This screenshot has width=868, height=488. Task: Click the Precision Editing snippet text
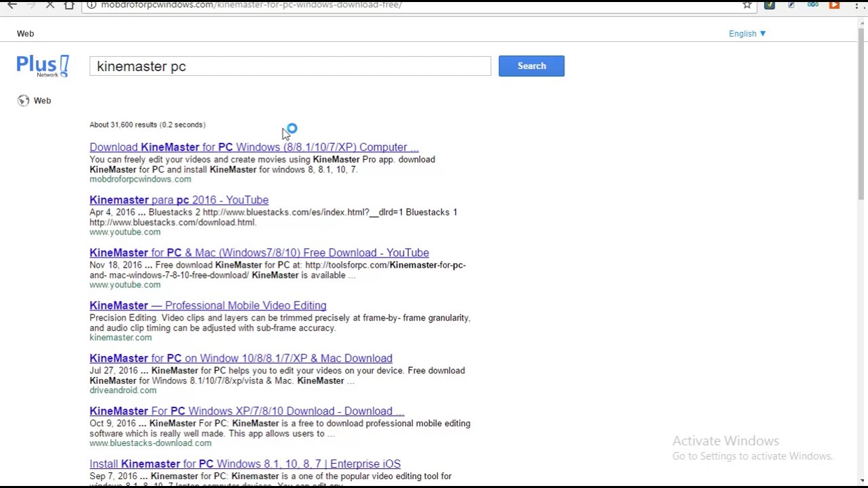(x=279, y=323)
